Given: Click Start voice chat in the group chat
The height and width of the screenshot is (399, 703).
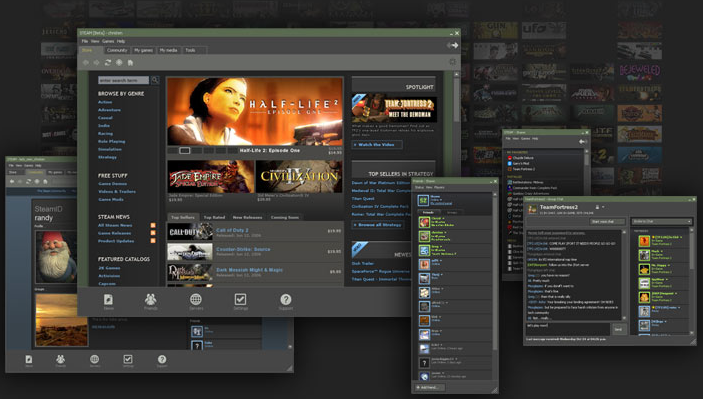Looking at the screenshot, I should coord(607,221).
